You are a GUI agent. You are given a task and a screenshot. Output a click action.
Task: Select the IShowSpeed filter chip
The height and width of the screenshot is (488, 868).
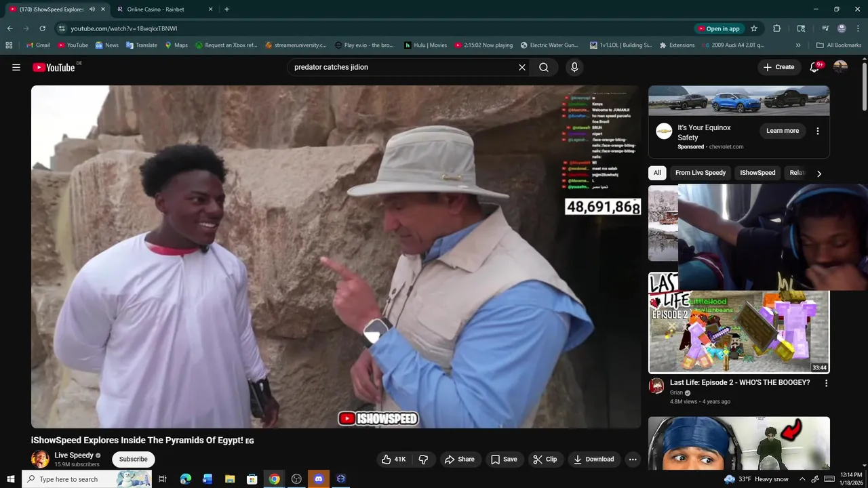[757, 173]
